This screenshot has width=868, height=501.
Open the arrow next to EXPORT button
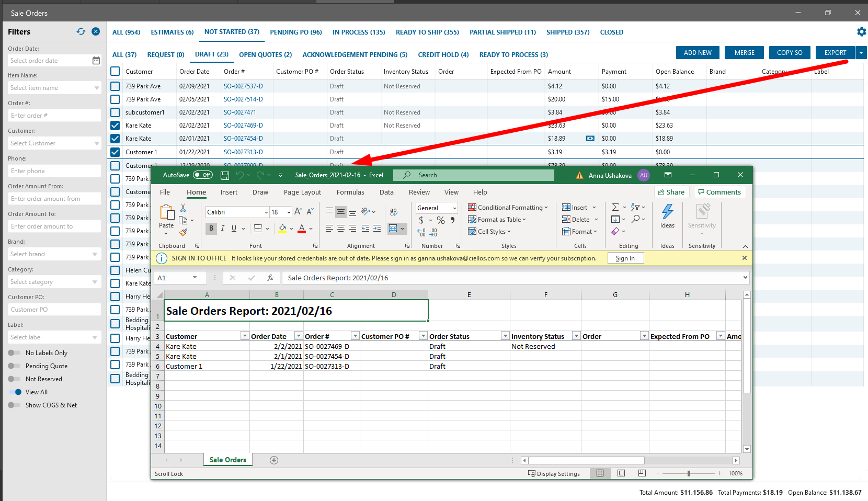pos(861,53)
